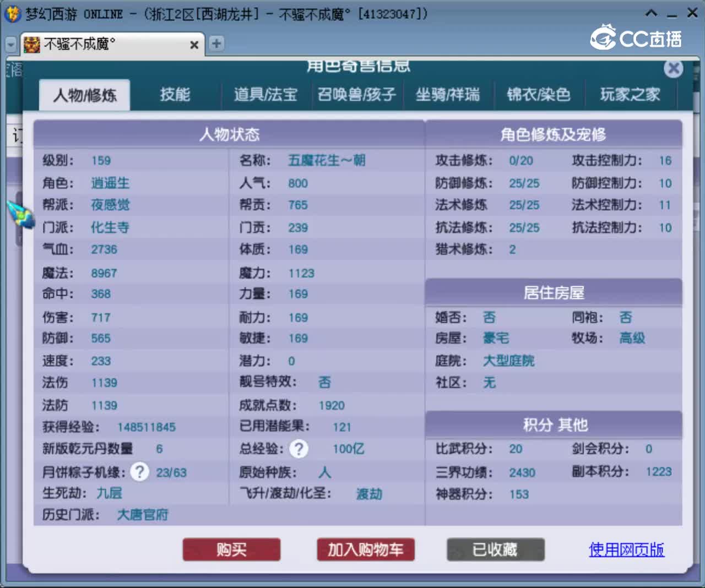Open the 玩家之家 tab
Image resolution: width=705 pixels, height=588 pixels.
click(630, 95)
